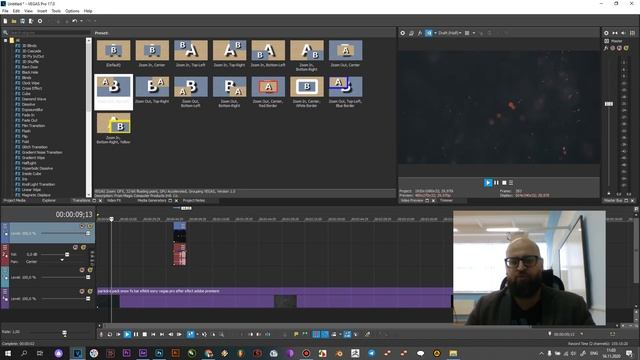Select the 3D Blinds transition
The width and height of the screenshot is (640, 360).
[29, 46]
